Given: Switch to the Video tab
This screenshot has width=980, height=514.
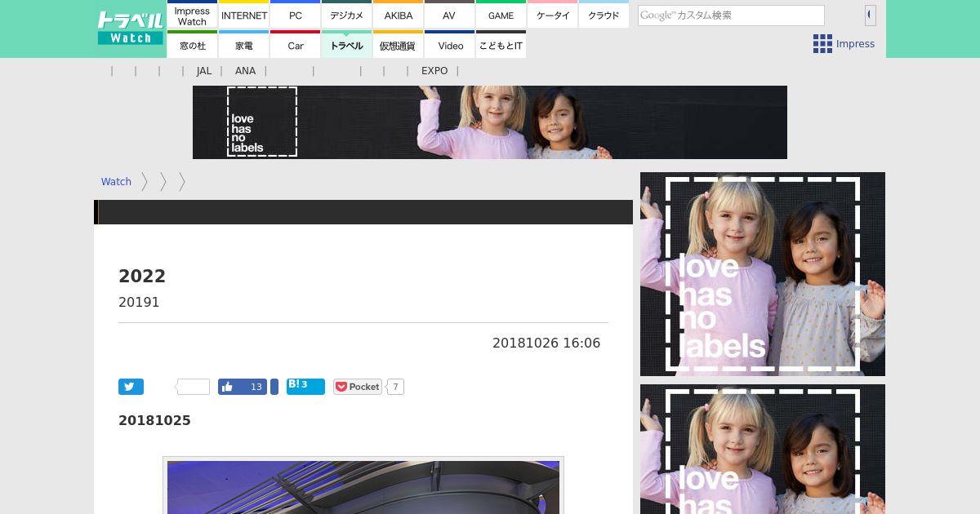Looking at the screenshot, I should point(449,45).
